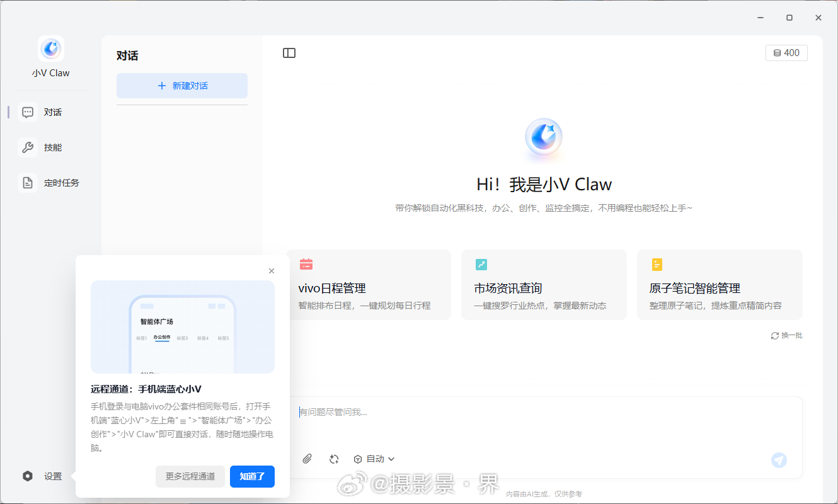Switch to the 技能 sidebar tab
The width and height of the screenshot is (838, 504).
click(48, 147)
